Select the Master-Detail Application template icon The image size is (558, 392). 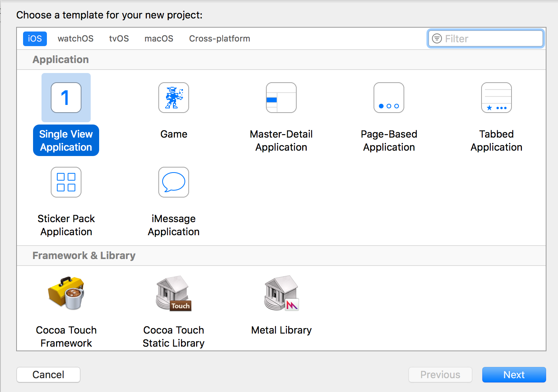(x=281, y=98)
